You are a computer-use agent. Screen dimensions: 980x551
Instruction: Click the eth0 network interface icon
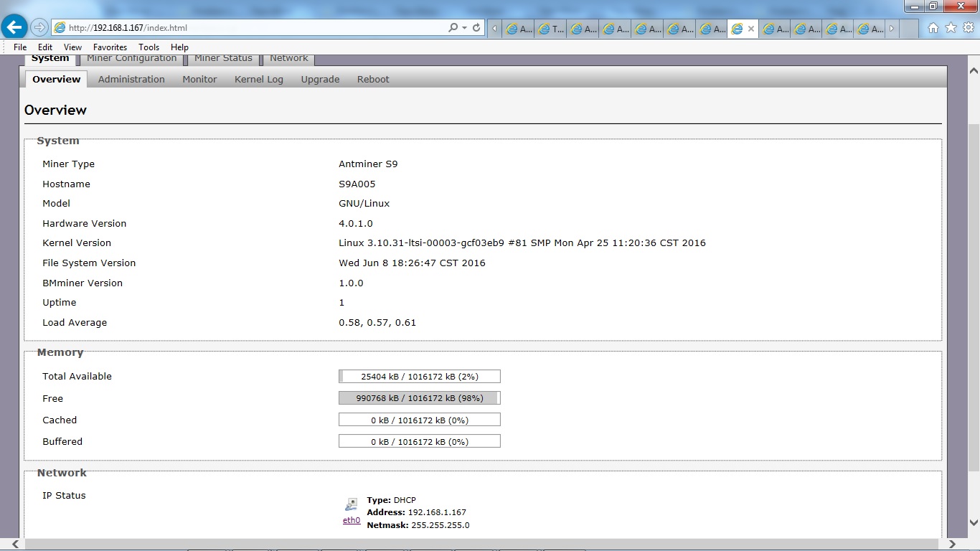352,505
